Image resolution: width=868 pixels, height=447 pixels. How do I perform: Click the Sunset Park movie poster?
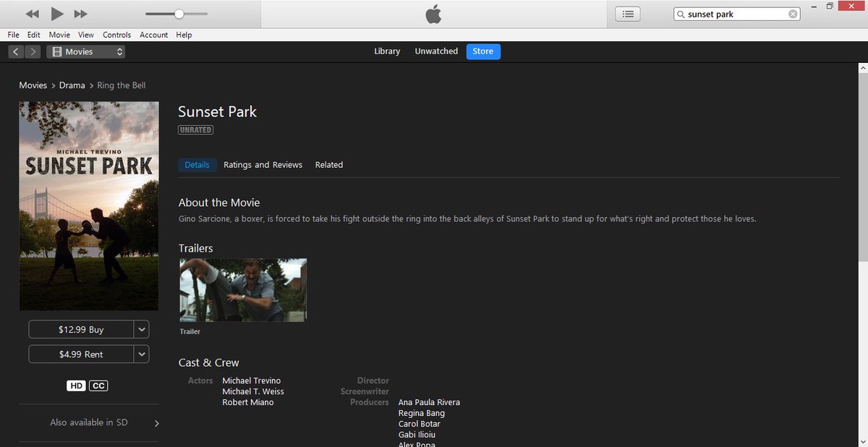pos(89,206)
